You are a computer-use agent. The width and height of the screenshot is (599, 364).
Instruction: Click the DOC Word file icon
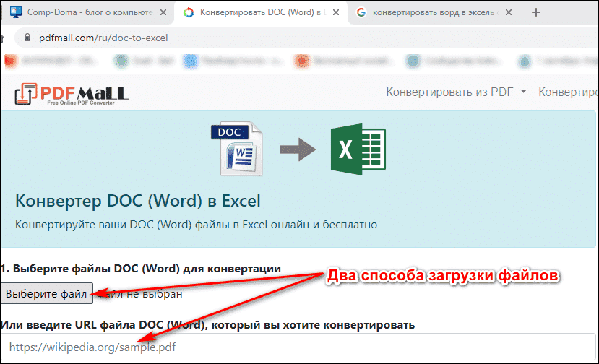click(237, 149)
